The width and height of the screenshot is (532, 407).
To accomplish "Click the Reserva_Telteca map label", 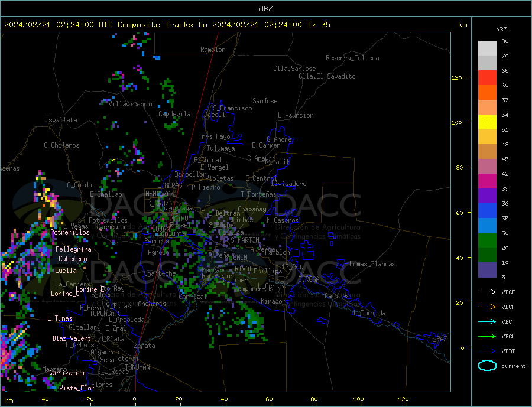I will (x=352, y=58).
